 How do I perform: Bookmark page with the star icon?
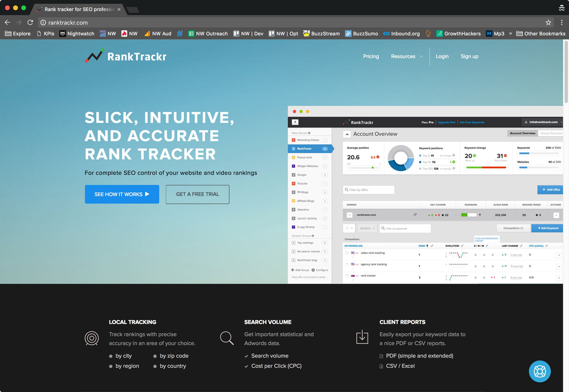548,23
